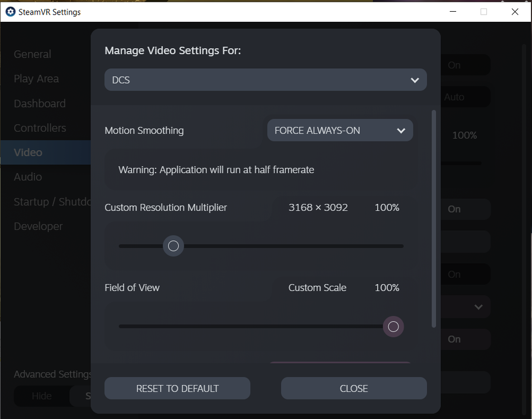
Task: Open the Dashboard settings section
Action: (x=39, y=103)
